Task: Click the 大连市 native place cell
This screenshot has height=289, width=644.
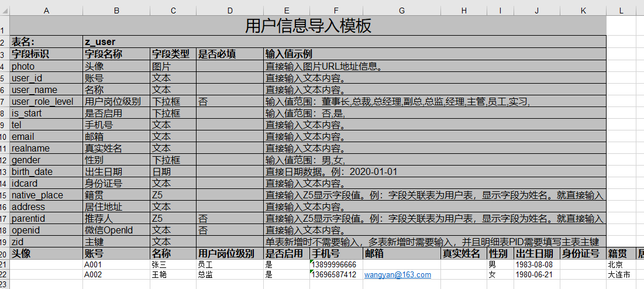Action: 621,274
